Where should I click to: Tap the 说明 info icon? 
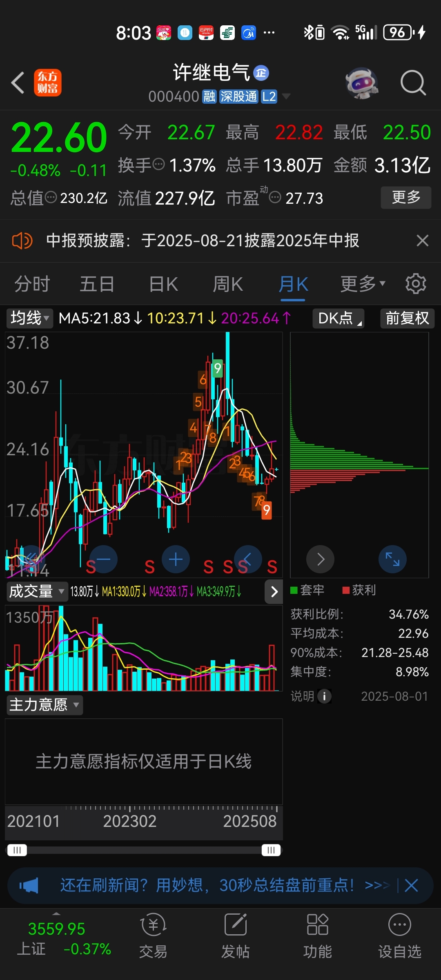coord(325,696)
